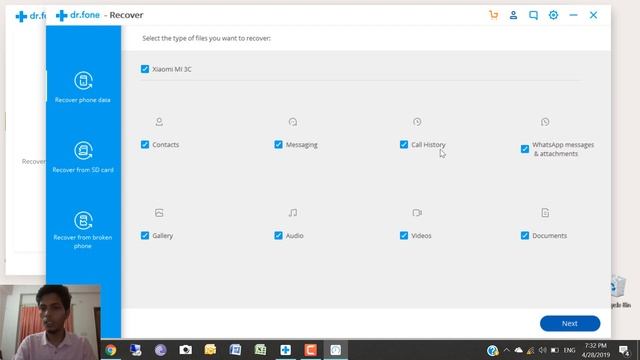Disable WhatsApp messages & attachments checkbox
The height and width of the screenshot is (360, 640).
coord(525,149)
